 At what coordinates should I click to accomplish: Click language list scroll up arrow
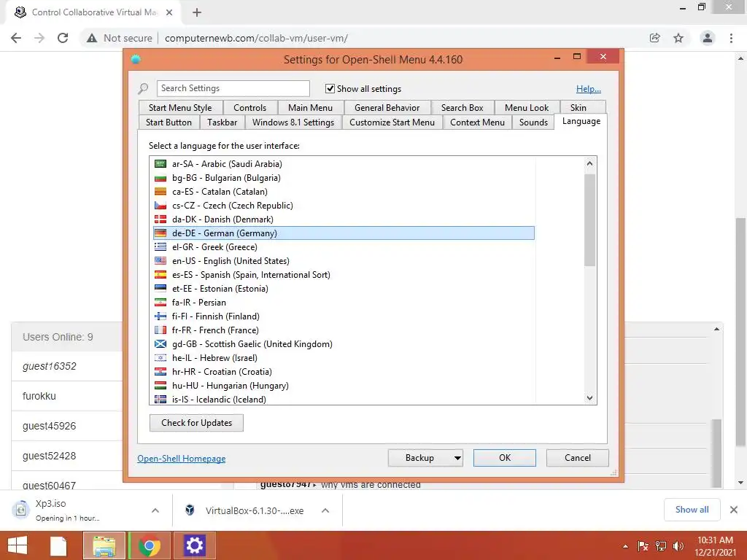pos(589,164)
